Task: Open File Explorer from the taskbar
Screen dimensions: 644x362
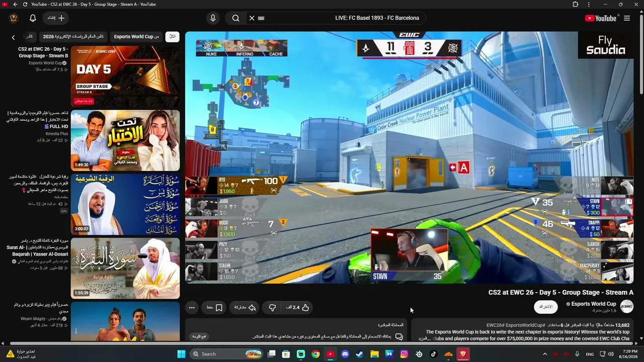Action: (374, 354)
